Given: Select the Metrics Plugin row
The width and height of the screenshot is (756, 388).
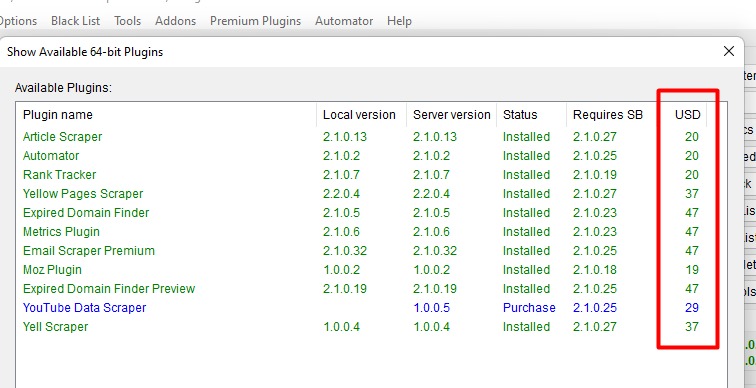Looking at the screenshot, I should (x=362, y=232).
